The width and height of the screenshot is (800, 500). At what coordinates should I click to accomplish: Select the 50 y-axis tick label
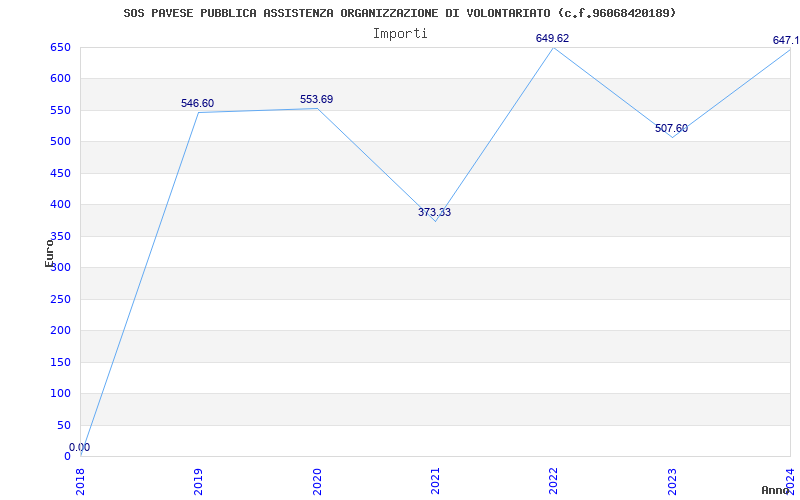pos(64,425)
